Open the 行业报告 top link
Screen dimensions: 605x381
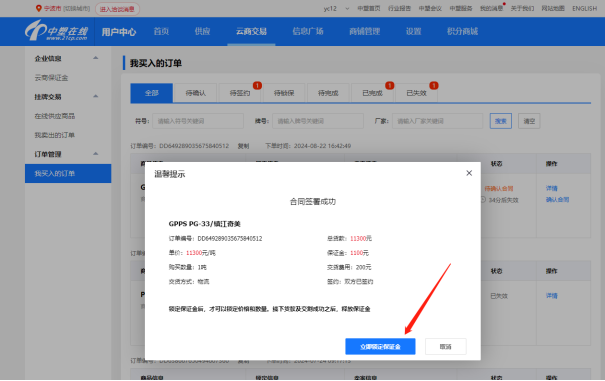(399, 8)
